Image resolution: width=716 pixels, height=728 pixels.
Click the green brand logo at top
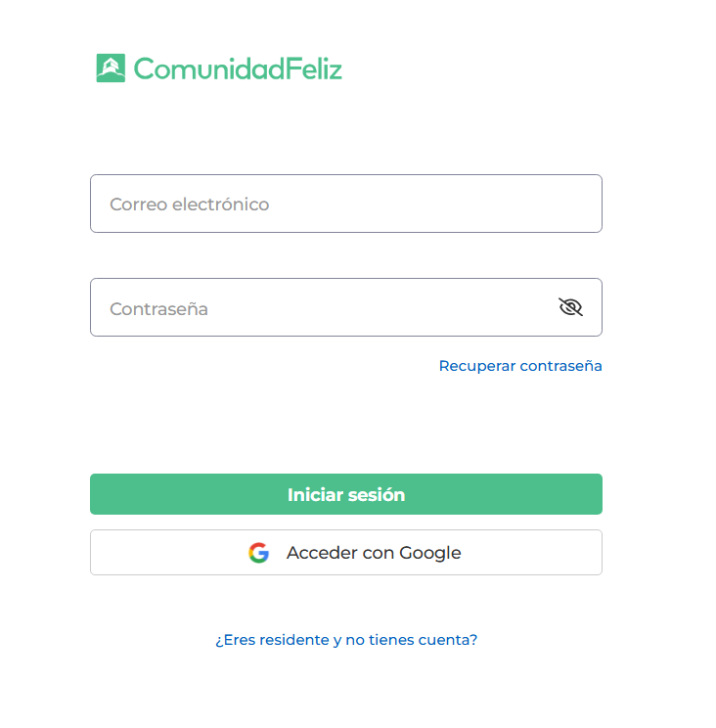[219, 68]
